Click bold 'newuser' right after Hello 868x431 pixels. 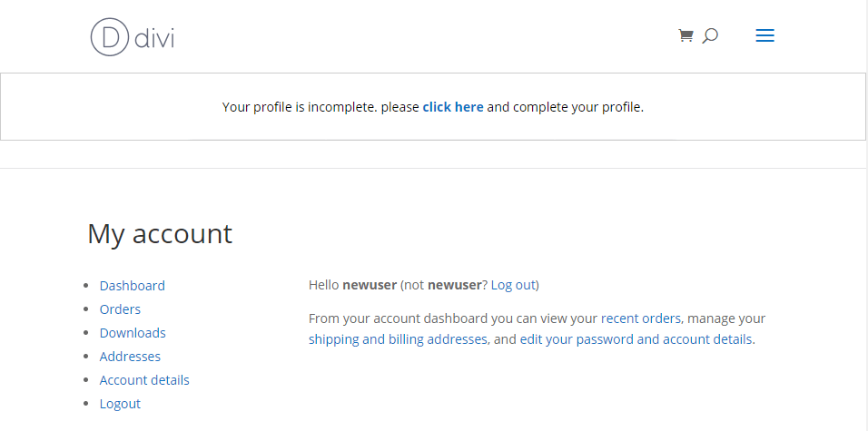click(370, 285)
